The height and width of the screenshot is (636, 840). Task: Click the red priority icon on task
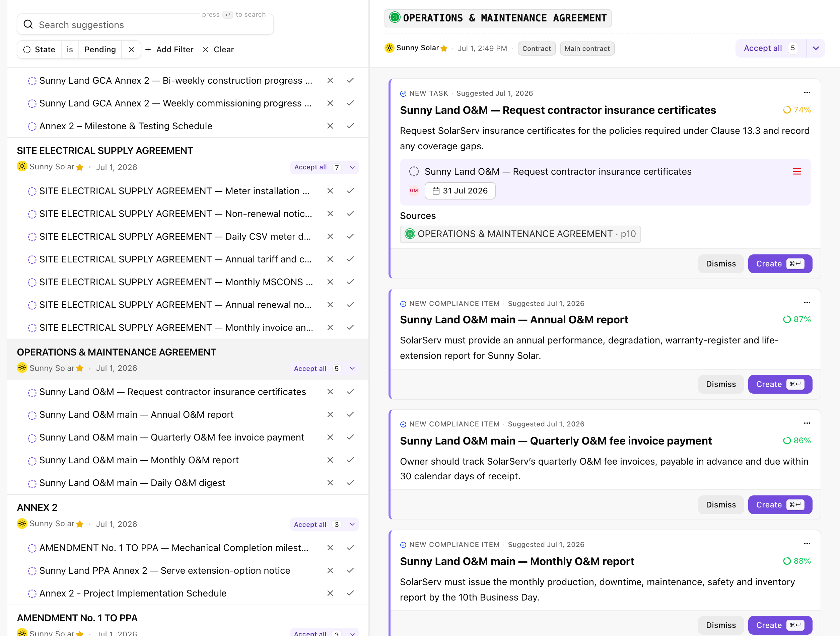797,171
